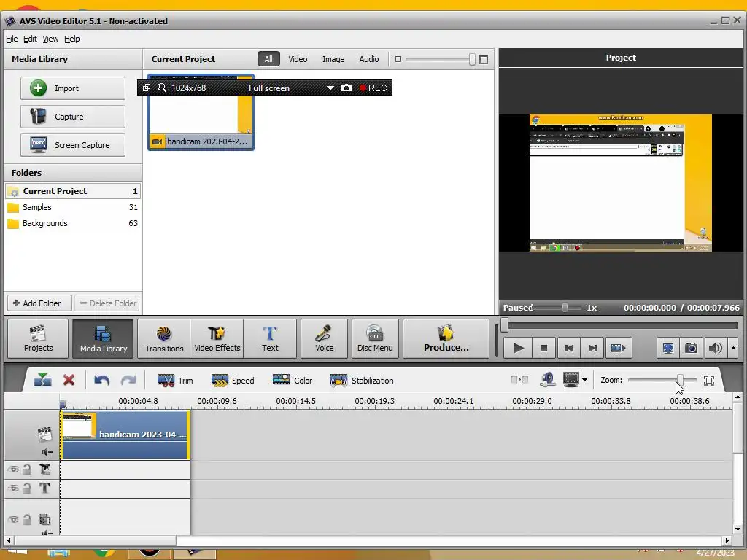This screenshot has height=560, width=747.
Task: Click the split clip icon in timeline toolbar
Action: [42, 380]
